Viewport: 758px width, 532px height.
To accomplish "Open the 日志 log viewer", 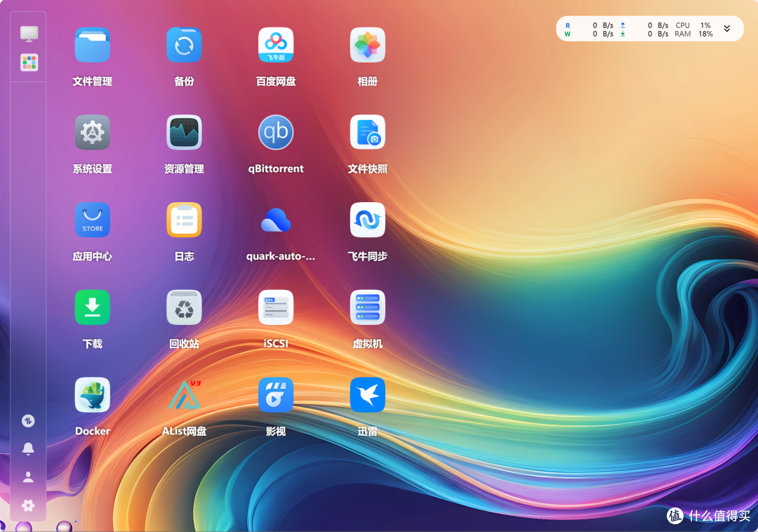I will (184, 220).
